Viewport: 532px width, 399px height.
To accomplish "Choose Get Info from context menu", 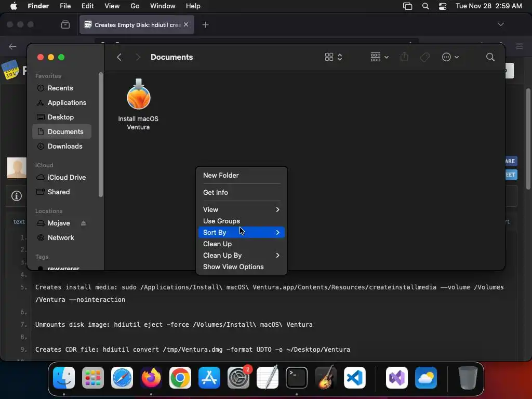I will [242, 192].
